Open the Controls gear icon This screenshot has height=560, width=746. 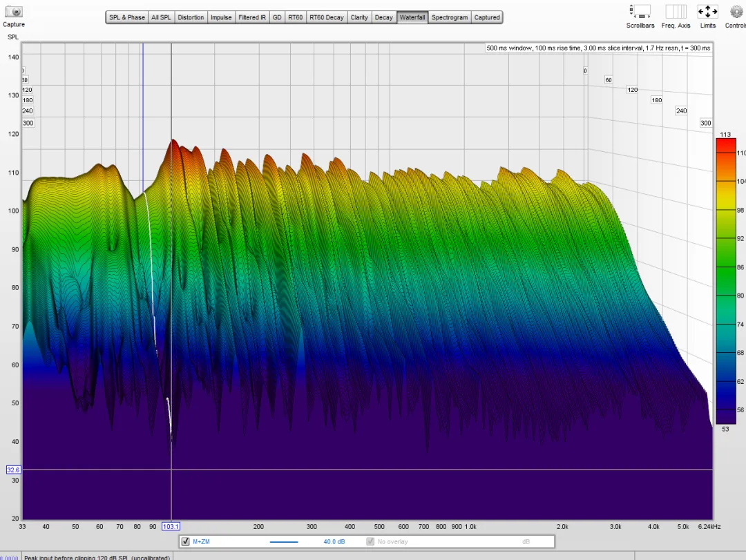[736, 12]
